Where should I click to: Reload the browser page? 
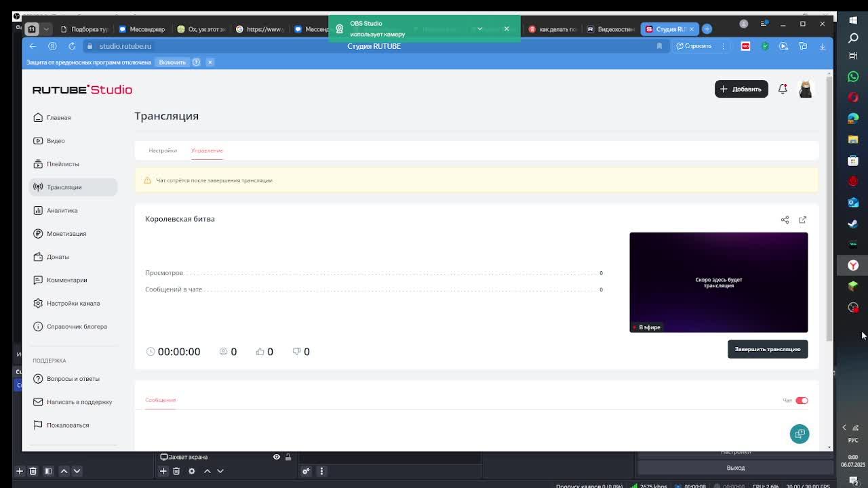pos(72,46)
